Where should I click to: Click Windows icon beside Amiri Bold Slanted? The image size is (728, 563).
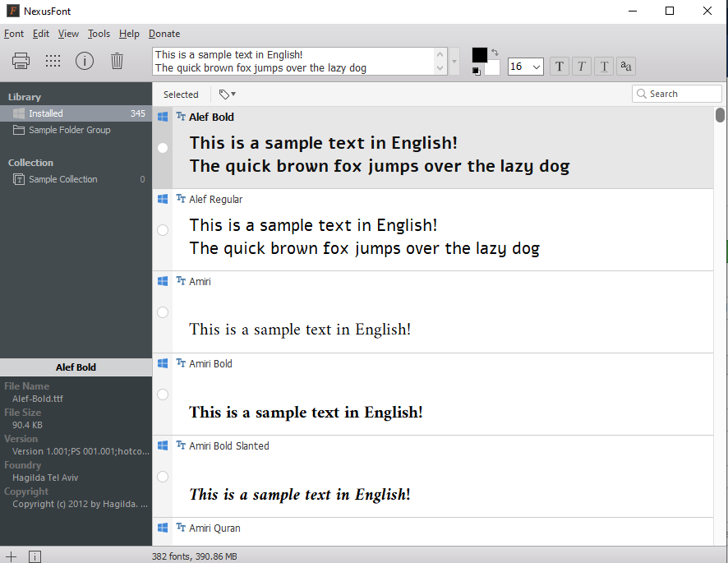[163, 445]
